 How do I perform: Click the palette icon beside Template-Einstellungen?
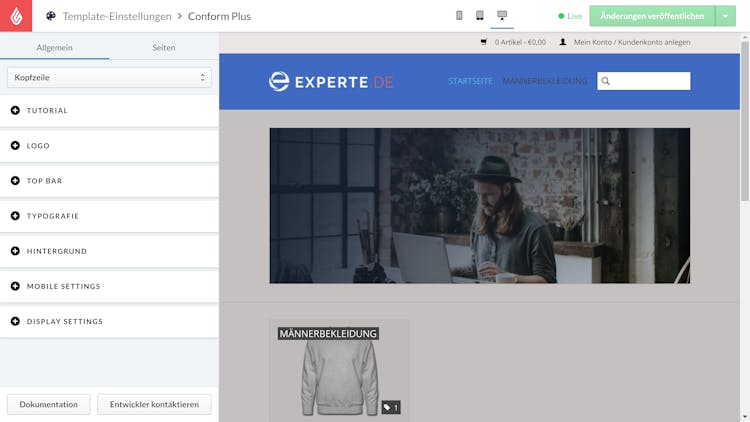[x=51, y=16]
